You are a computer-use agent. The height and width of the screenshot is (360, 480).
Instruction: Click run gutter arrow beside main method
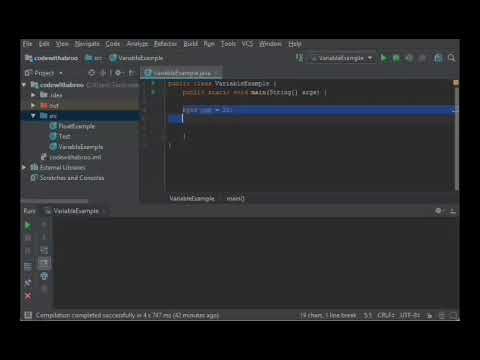tap(153, 92)
